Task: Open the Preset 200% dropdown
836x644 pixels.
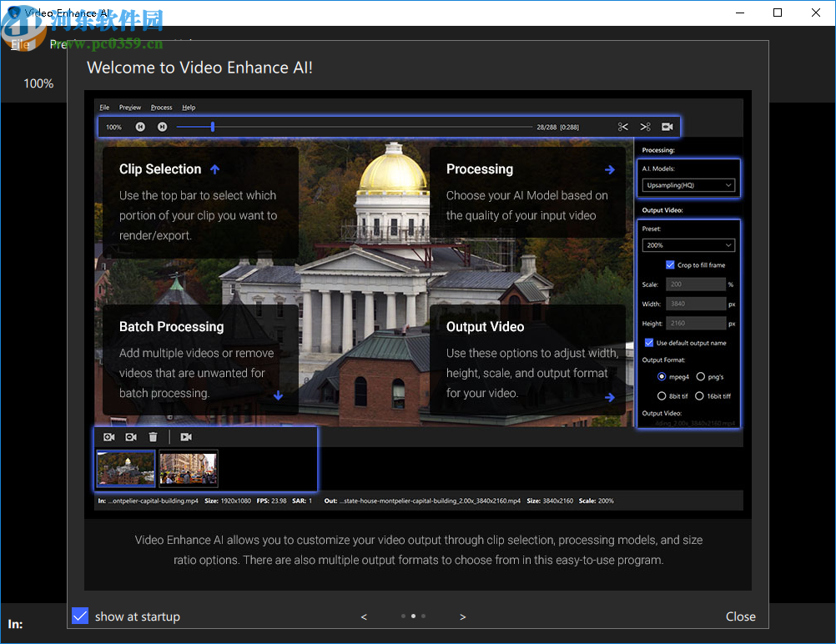Action: pyautogui.click(x=687, y=244)
